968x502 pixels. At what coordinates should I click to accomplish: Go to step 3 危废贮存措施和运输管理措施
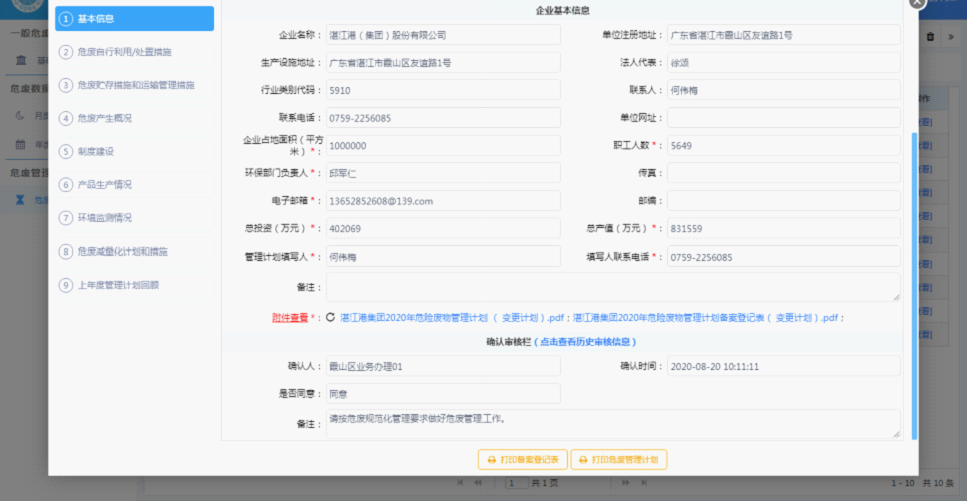pyautogui.click(x=135, y=85)
